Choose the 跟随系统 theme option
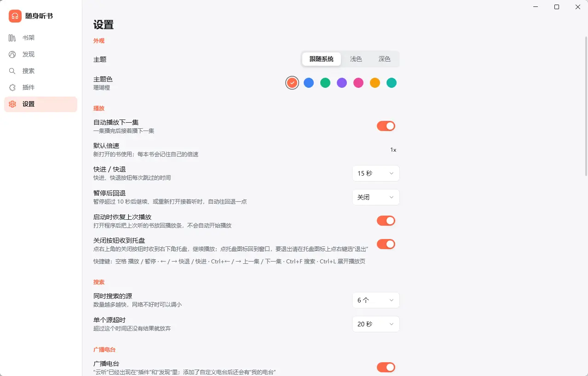This screenshot has width=588, height=376. (322, 59)
